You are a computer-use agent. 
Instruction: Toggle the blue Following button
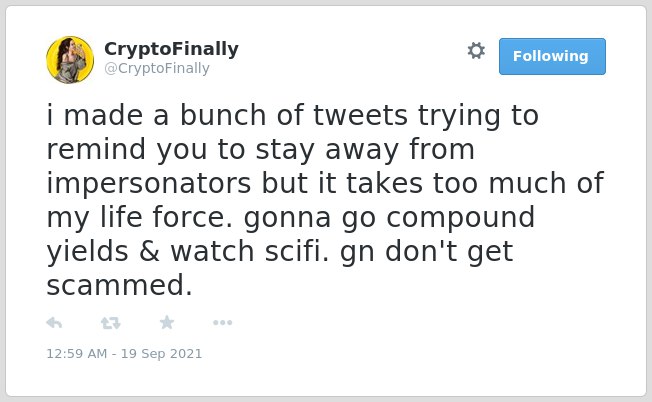tap(552, 57)
